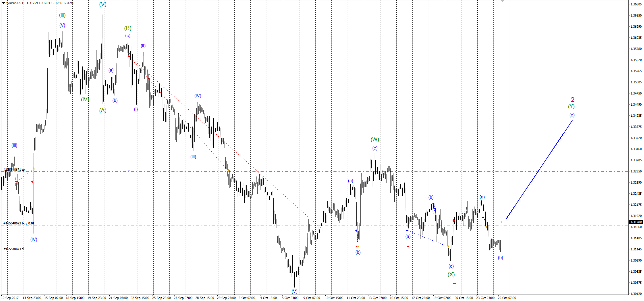Click the '#165540671 tp' take profit label
The image size is (644, 301).
(x=14, y=170)
